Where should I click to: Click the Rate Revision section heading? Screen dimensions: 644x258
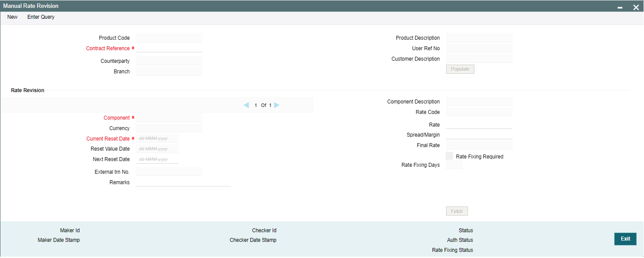pyautogui.click(x=28, y=90)
